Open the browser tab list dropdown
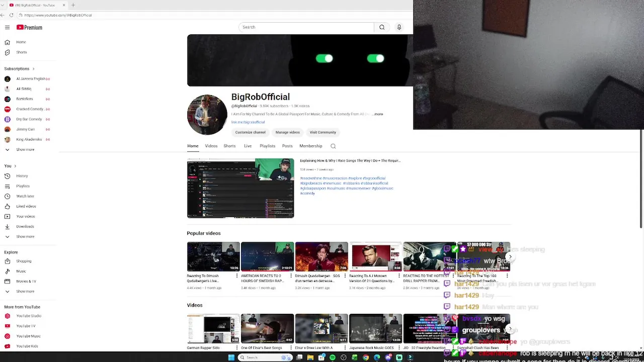This screenshot has height=362, width=644. (x=3, y=5)
